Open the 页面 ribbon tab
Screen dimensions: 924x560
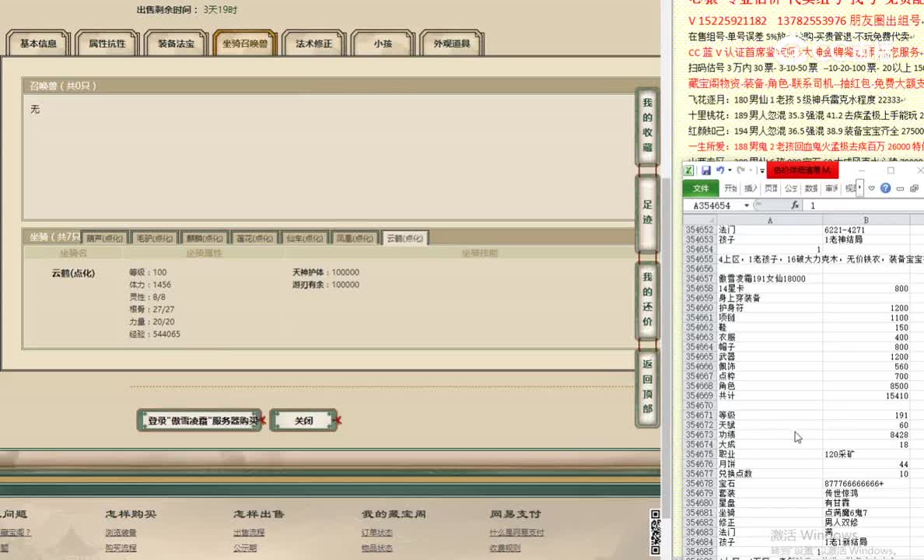(x=771, y=189)
